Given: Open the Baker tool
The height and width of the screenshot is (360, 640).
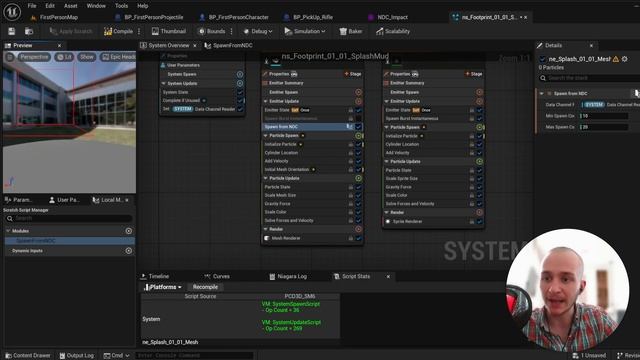Looking at the screenshot, I should [x=351, y=31].
